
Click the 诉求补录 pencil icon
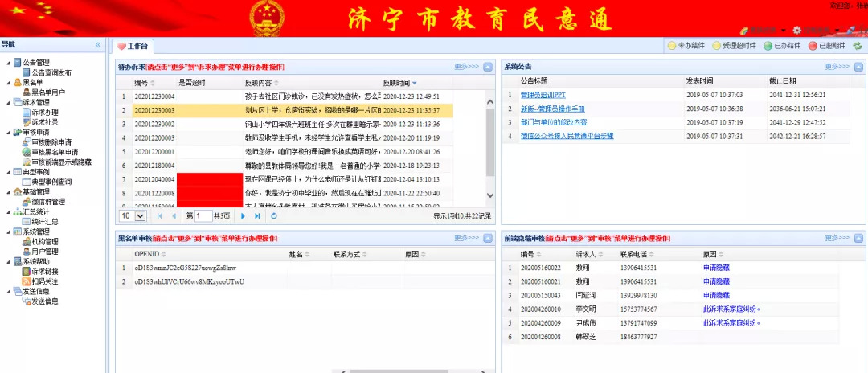click(26, 122)
